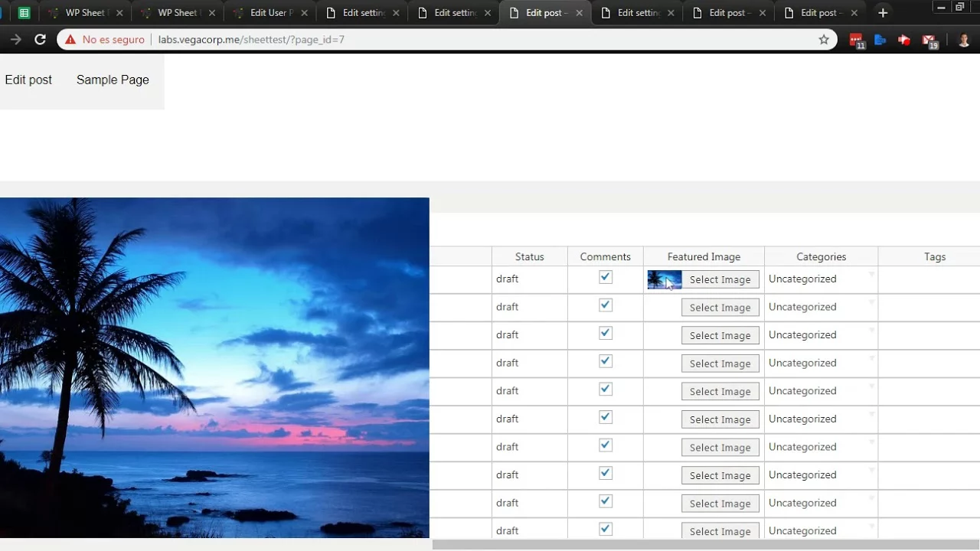This screenshot has width=980, height=551.
Task: Open Categories dropdown arrow in the first row
Action: 871,274
